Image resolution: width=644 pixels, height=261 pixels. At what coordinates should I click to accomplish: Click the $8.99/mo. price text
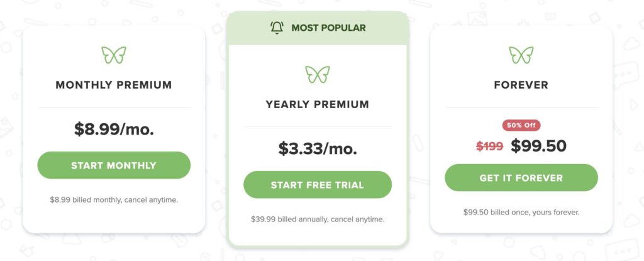(114, 129)
